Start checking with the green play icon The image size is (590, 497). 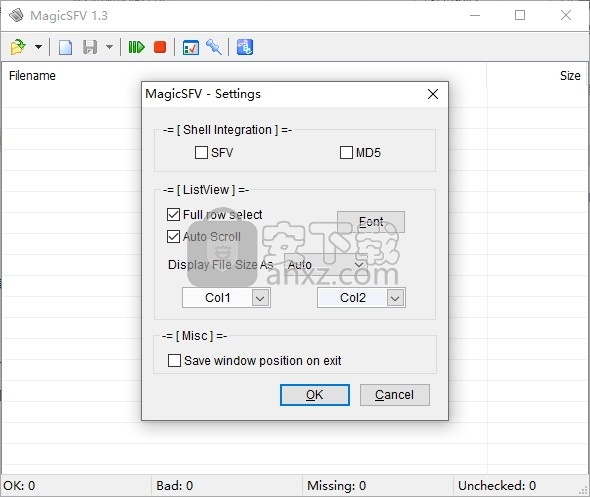[x=137, y=47]
